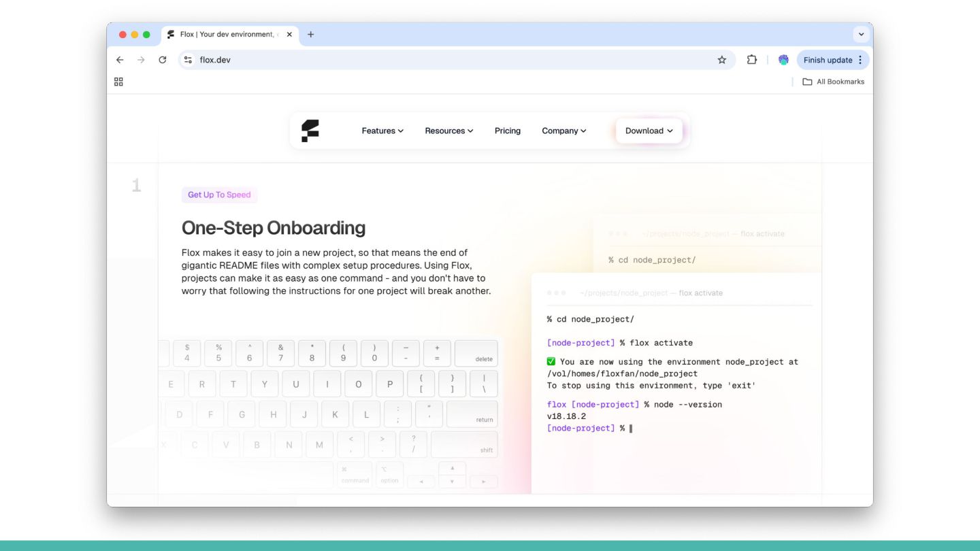This screenshot has height=551, width=980.
Task: Bookmark this page with the star icon
Action: [722, 60]
